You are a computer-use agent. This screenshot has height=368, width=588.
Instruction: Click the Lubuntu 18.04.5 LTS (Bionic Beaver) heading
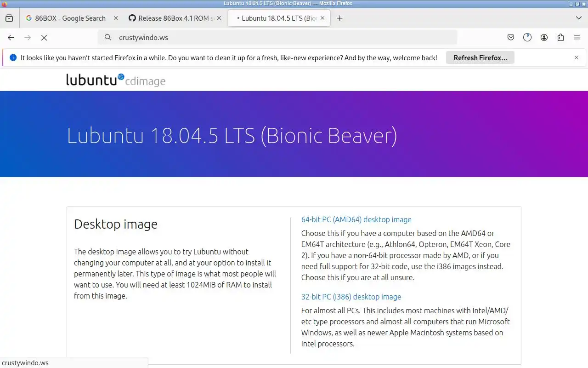pyautogui.click(x=232, y=136)
